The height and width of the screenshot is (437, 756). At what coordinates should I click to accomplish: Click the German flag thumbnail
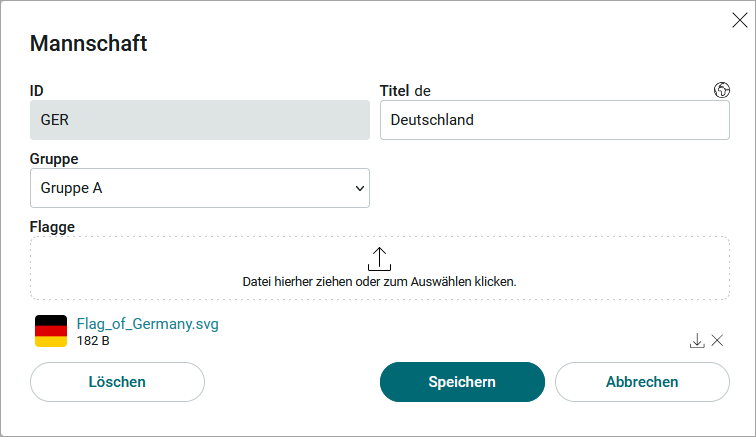pyautogui.click(x=51, y=331)
